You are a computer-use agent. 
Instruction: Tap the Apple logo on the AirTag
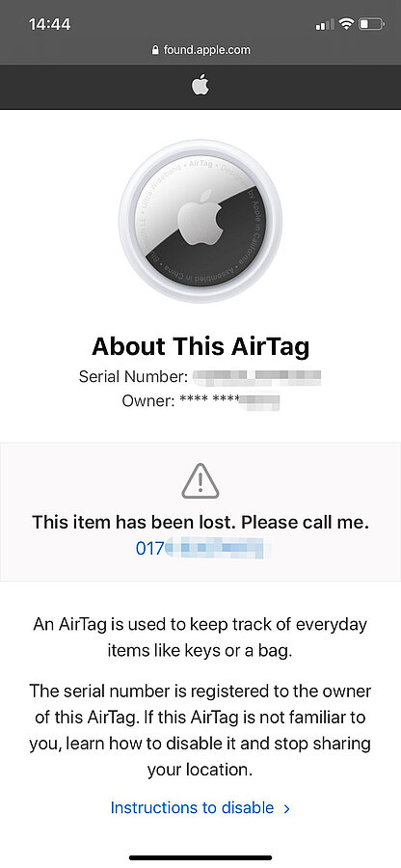[200, 216]
